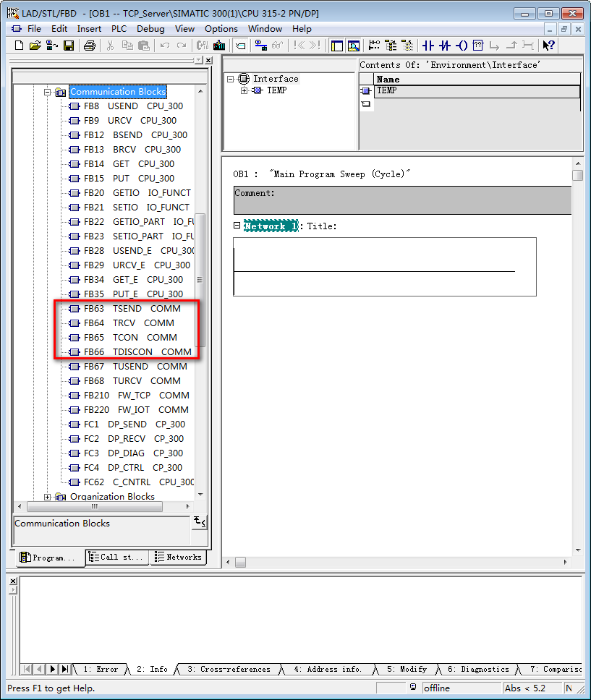
Task: Click the OB1 Comment field
Action: coord(402,200)
